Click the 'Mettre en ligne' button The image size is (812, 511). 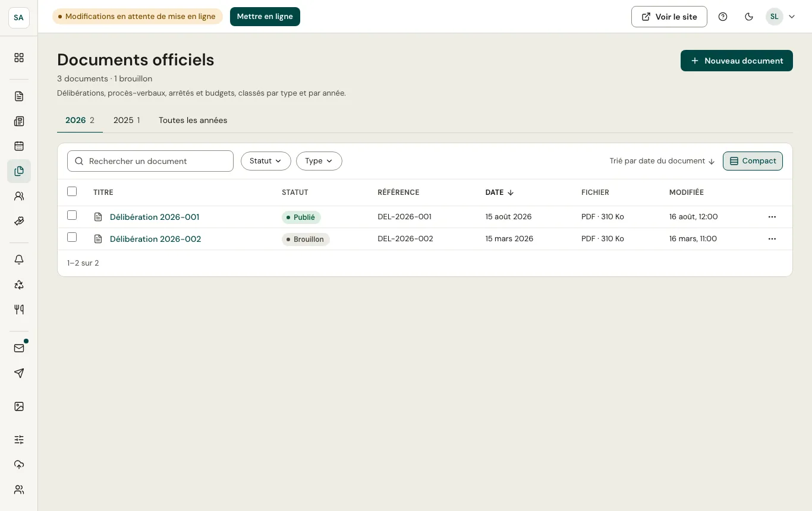click(265, 17)
